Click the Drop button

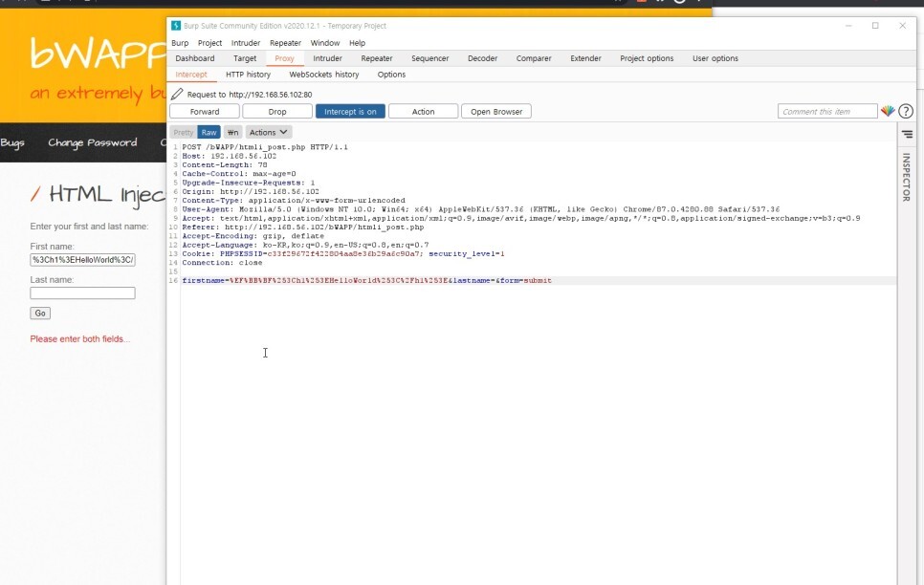(x=277, y=111)
